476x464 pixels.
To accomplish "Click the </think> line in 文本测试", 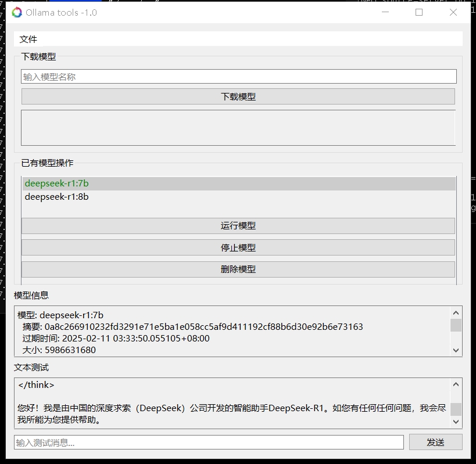I will tap(36, 385).
